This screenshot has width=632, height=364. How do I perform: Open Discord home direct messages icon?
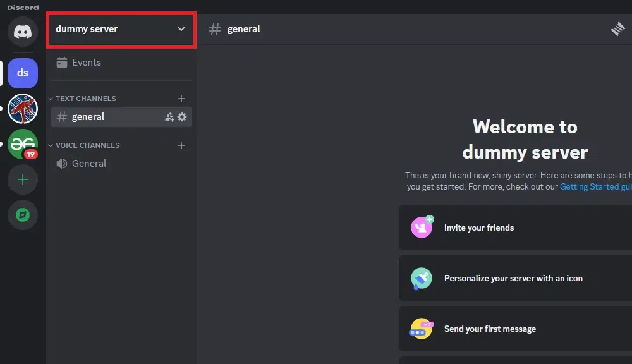coord(23,32)
